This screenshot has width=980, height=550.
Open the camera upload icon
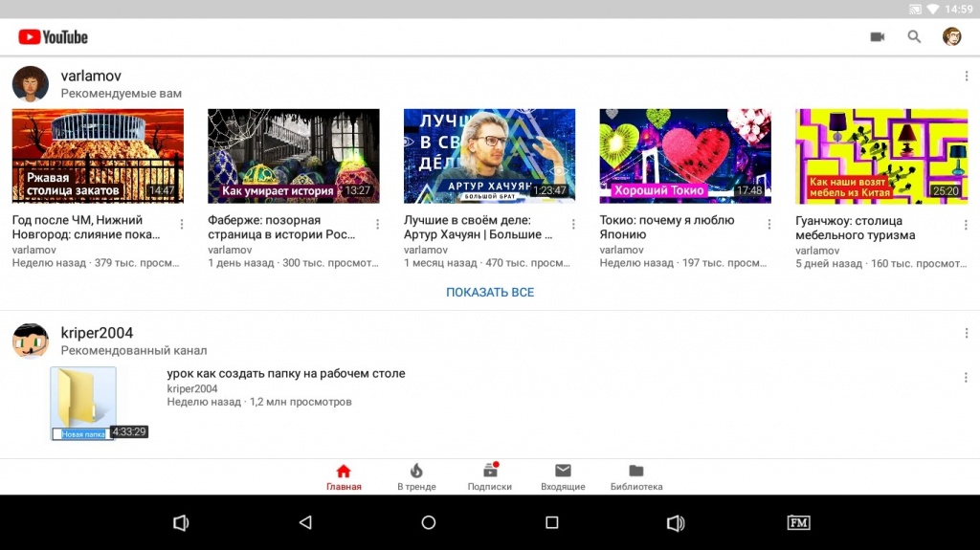pyautogui.click(x=877, y=37)
